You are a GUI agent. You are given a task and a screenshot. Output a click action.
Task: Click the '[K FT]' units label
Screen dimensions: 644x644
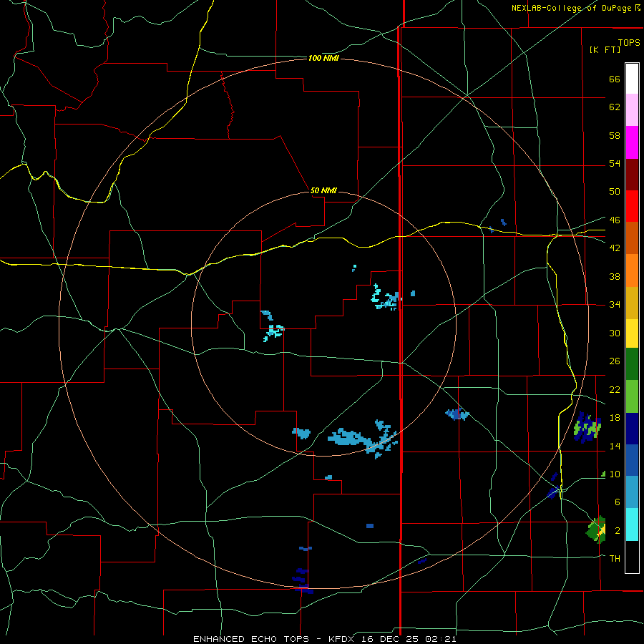605,49
